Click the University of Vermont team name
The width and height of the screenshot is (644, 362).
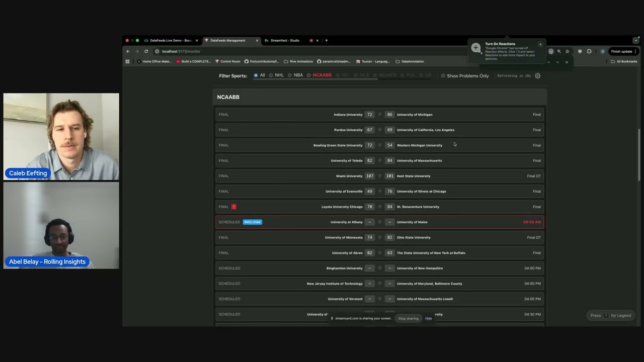(x=345, y=299)
